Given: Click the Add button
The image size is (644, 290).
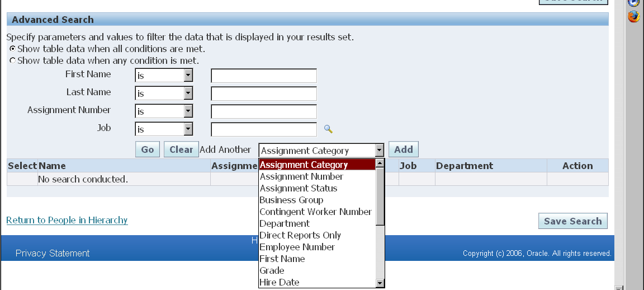Looking at the screenshot, I should [403, 149].
